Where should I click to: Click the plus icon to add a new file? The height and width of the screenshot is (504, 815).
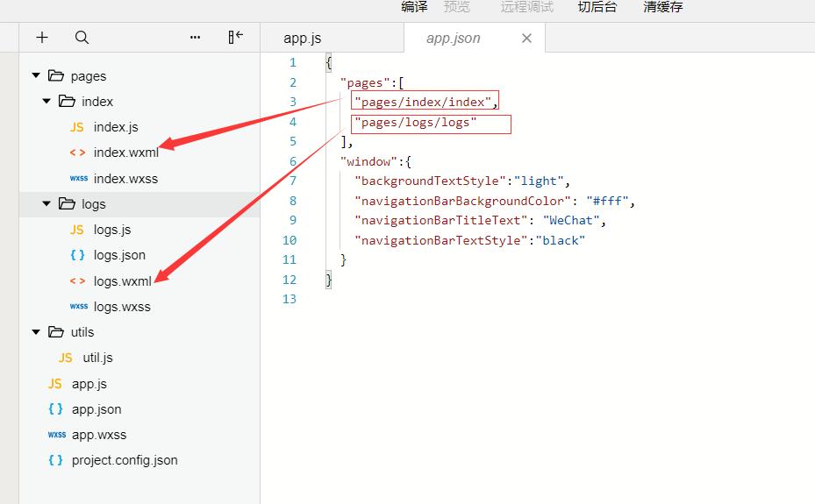tap(42, 38)
